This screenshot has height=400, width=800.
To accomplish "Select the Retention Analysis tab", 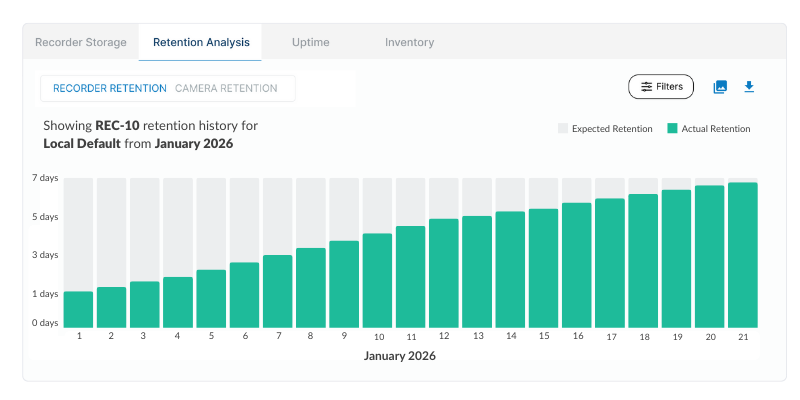I will [201, 43].
